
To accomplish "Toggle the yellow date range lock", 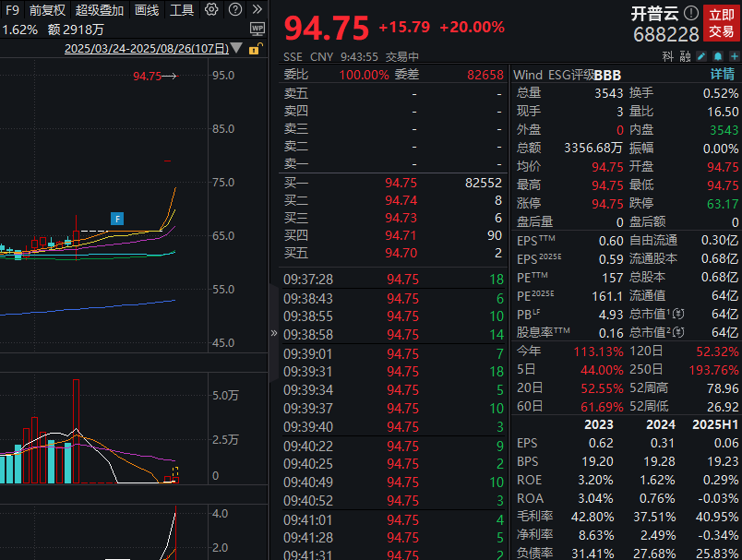I will click(255, 48).
